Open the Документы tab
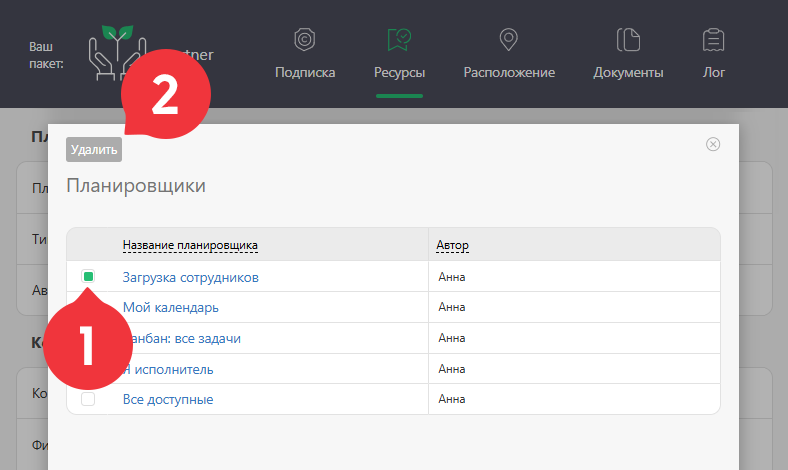The image size is (788, 470). (x=628, y=54)
